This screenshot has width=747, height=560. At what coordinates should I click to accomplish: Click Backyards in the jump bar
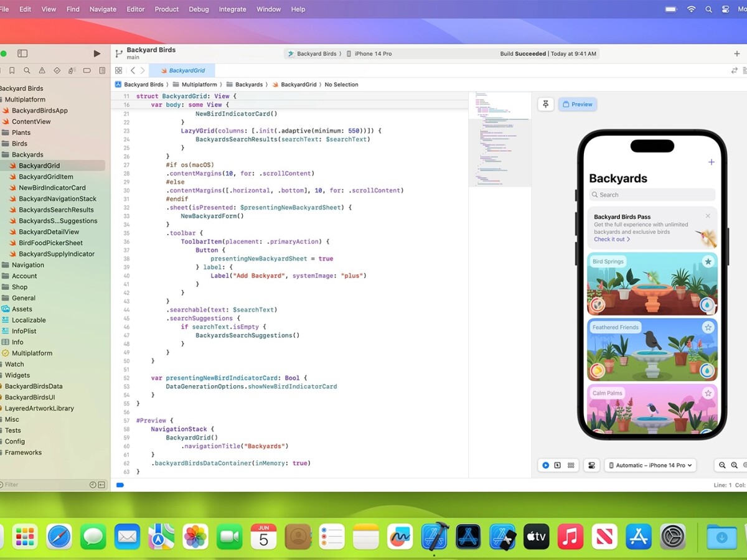point(245,85)
